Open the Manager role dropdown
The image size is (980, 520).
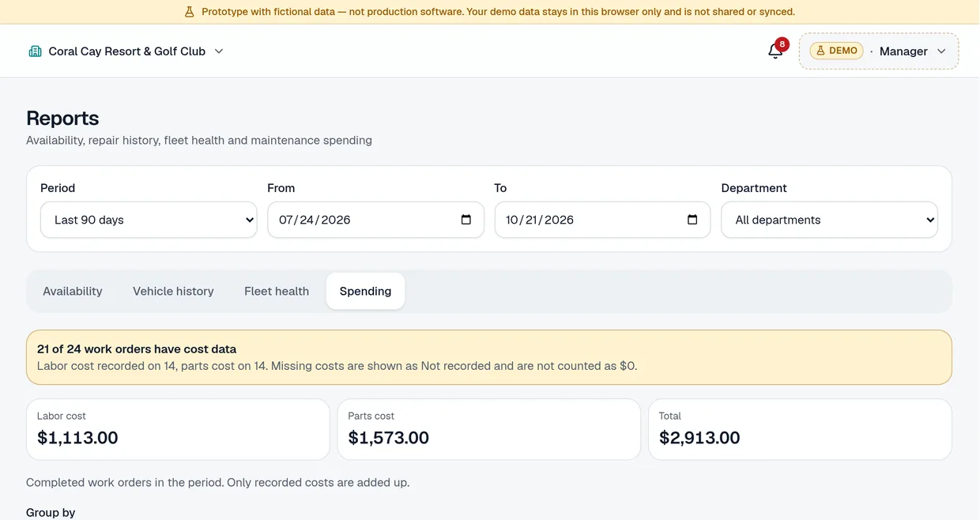pos(879,51)
